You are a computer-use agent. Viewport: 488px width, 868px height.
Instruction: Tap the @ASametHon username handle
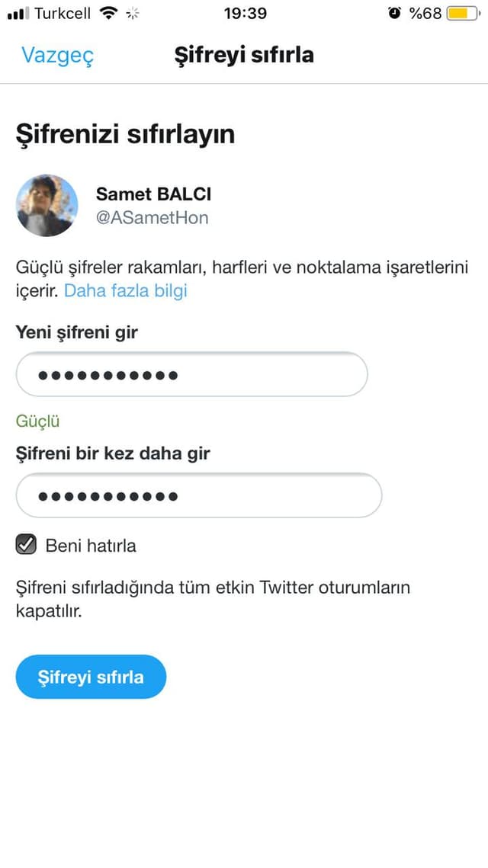pyautogui.click(x=152, y=218)
